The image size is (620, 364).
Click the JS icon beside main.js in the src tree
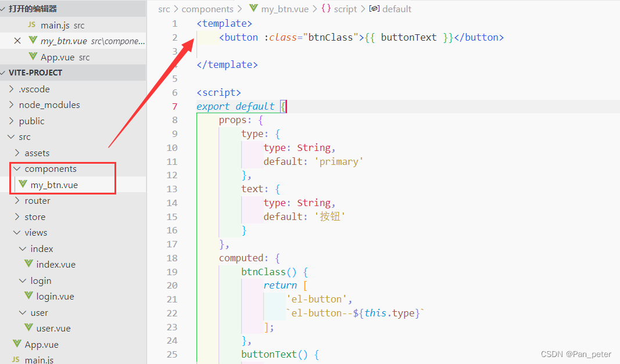(x=16, y=359)
